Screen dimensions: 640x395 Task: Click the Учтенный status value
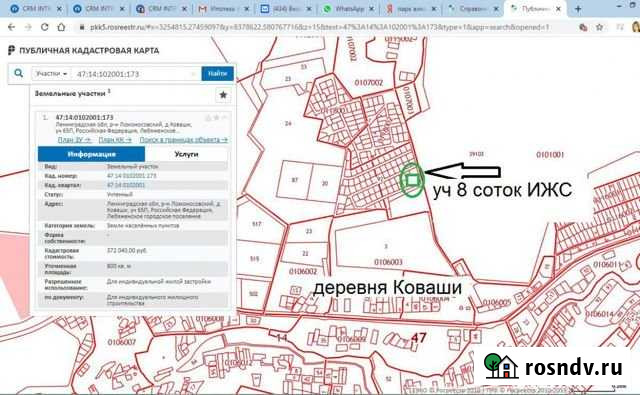pyautogui.click(x=120, y=195)
